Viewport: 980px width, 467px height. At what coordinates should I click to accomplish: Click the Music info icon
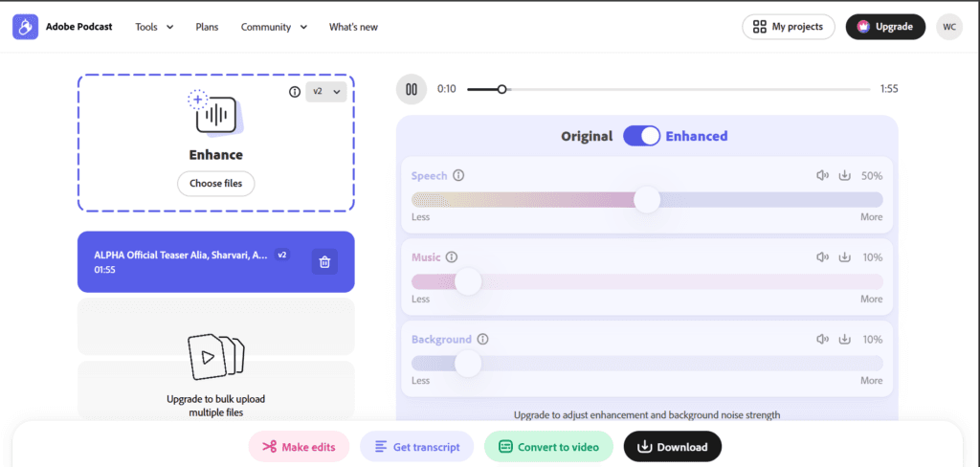[x=452, y=256]
